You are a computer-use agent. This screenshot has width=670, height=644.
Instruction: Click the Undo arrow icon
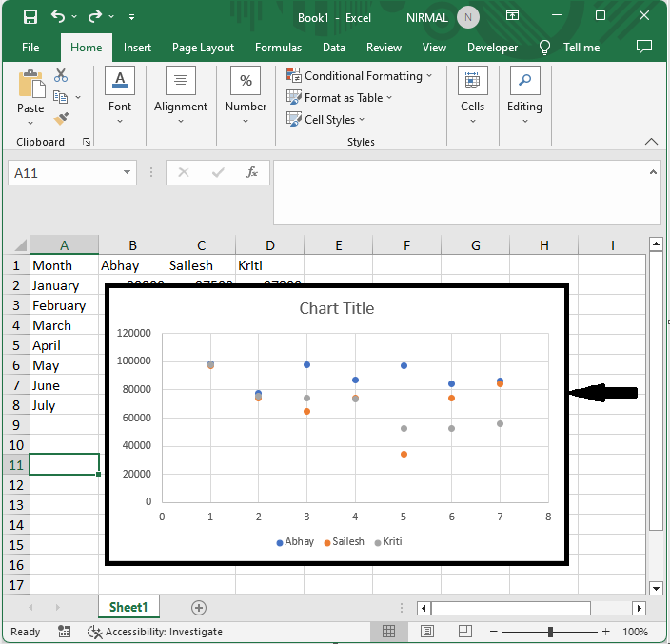[58, 17]
